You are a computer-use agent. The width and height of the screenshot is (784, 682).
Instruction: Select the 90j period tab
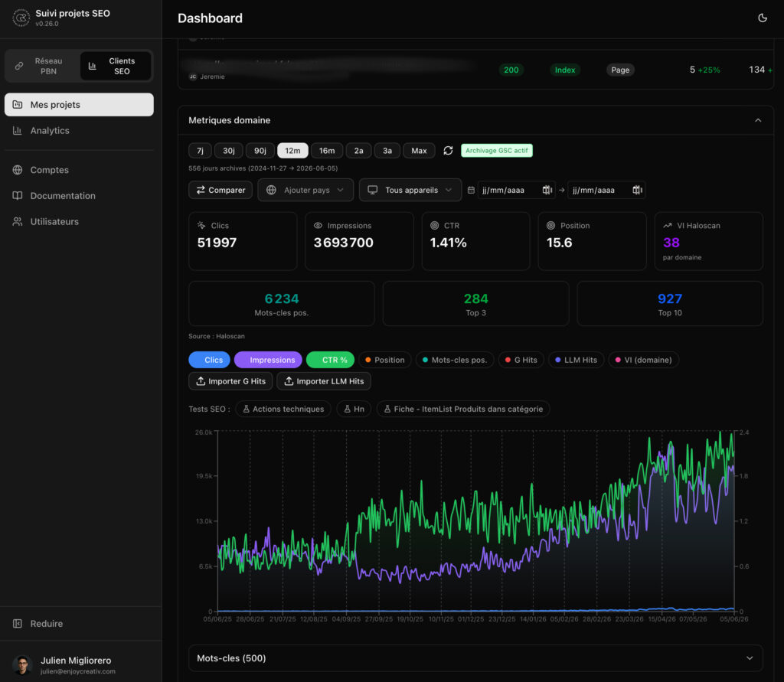[x=260, y=151]
